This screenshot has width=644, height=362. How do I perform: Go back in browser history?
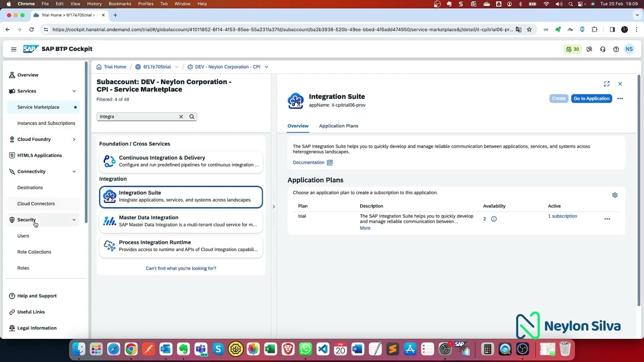tap(8, 30)
